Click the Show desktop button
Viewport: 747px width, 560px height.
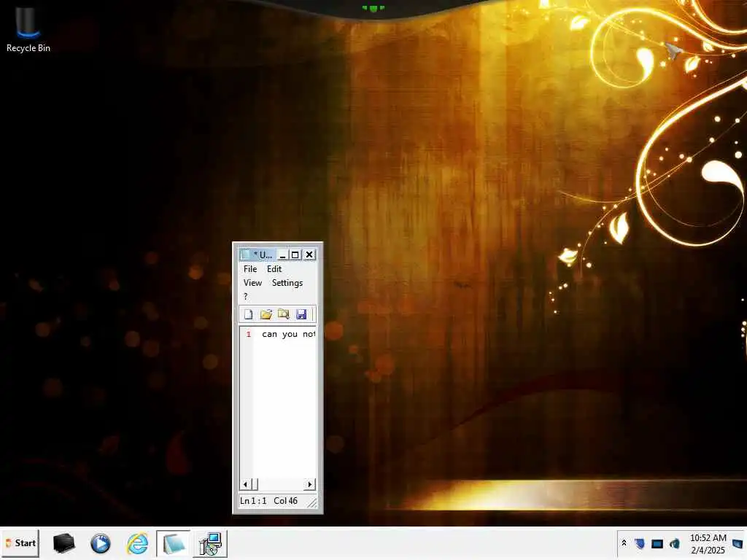click(x=738, y=543)
